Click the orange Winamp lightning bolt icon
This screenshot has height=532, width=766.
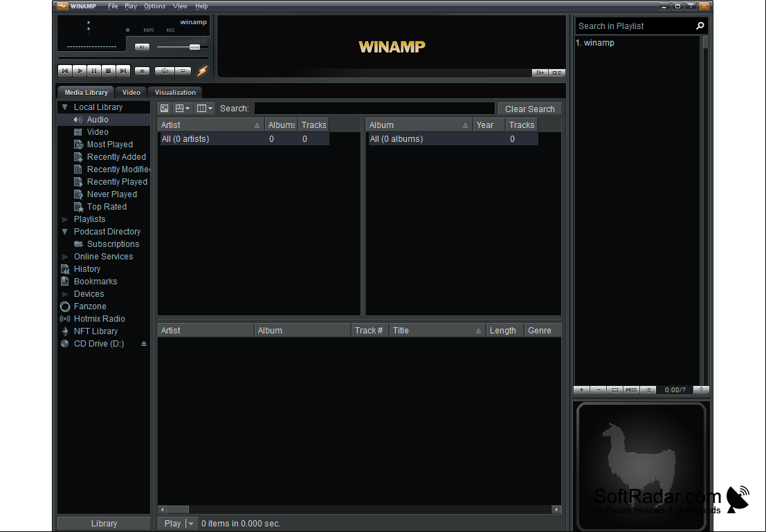[x=202, y=71]
